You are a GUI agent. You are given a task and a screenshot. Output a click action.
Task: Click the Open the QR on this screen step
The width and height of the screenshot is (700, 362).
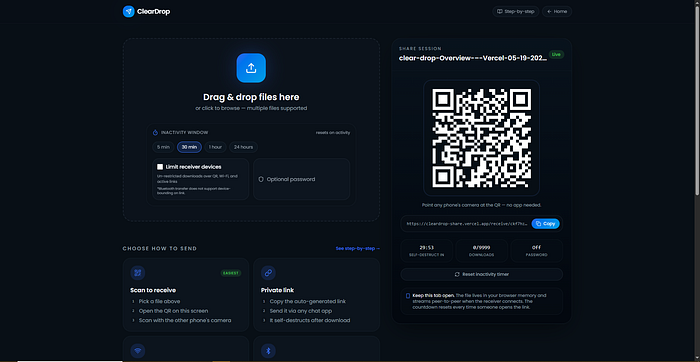pos(174,311)
